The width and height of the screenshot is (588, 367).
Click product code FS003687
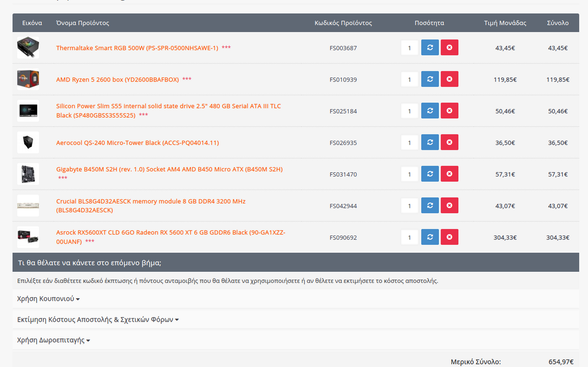click(343, 48)
